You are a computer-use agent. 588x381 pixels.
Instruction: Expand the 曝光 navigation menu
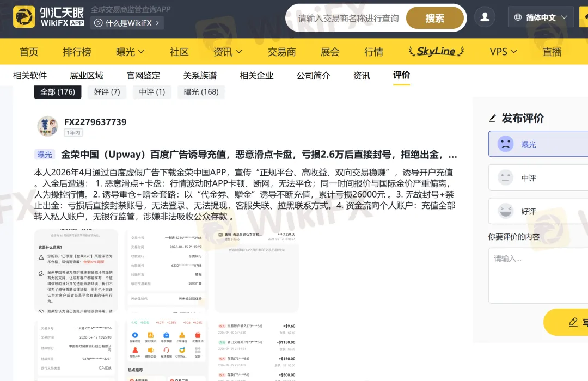click(x=130, y=52)
